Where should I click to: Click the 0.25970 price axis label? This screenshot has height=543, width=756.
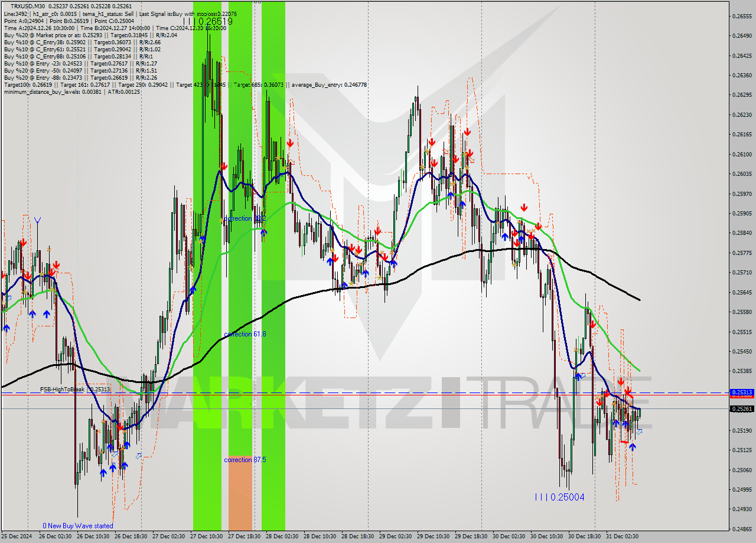click(742, 194)
